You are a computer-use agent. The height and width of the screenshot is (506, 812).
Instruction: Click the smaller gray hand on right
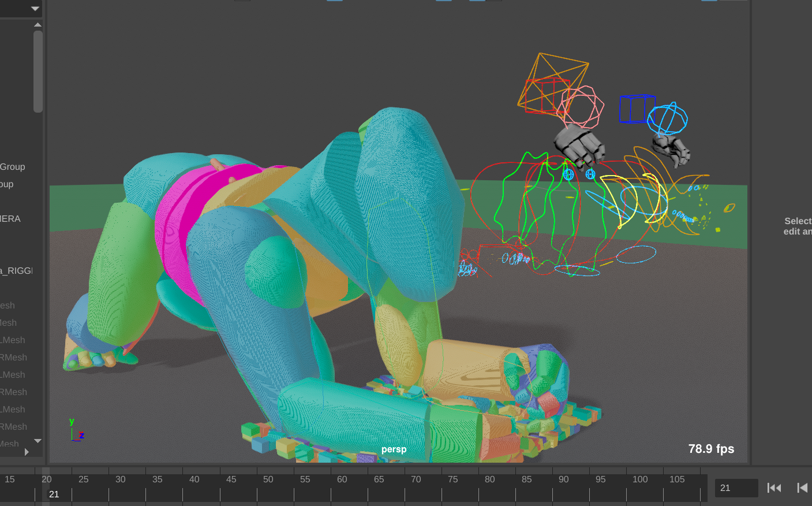click(x=672, y=148)
